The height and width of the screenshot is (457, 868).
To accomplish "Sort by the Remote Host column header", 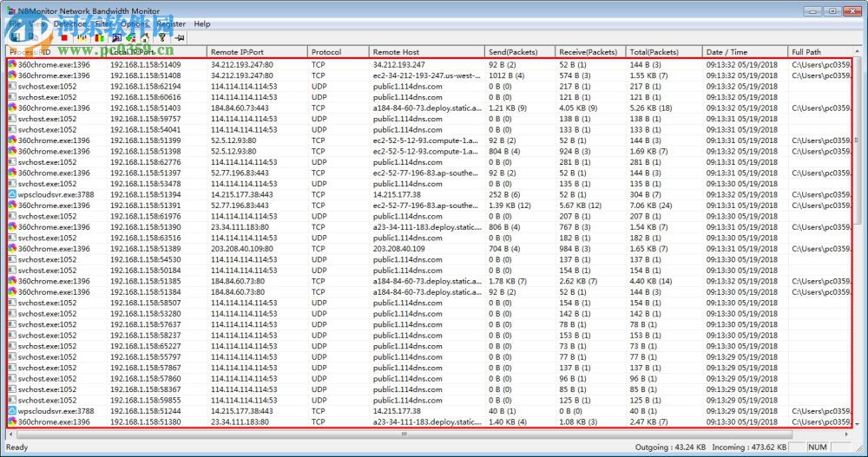I will [x=427, y=51].
